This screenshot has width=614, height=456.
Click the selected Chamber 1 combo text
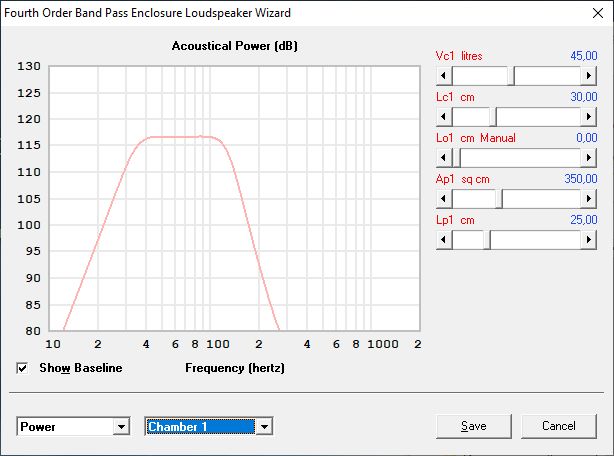[x=201, y=426]
